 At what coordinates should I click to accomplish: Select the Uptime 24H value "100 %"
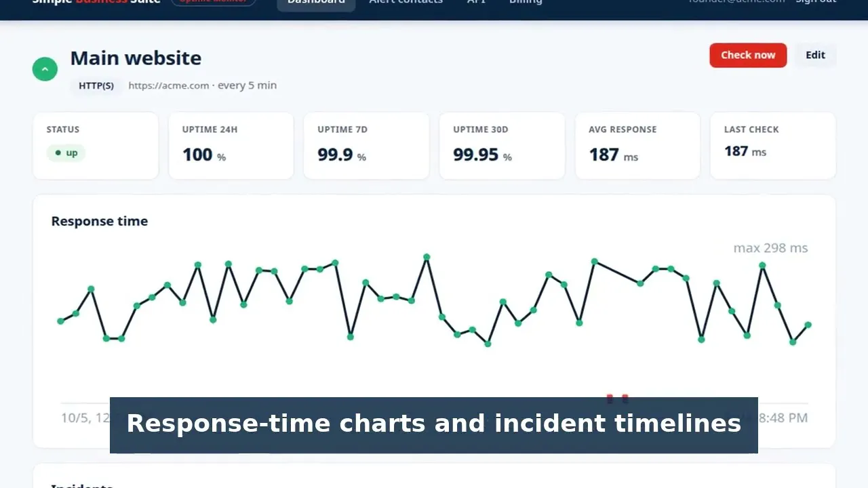click(204, 155)
